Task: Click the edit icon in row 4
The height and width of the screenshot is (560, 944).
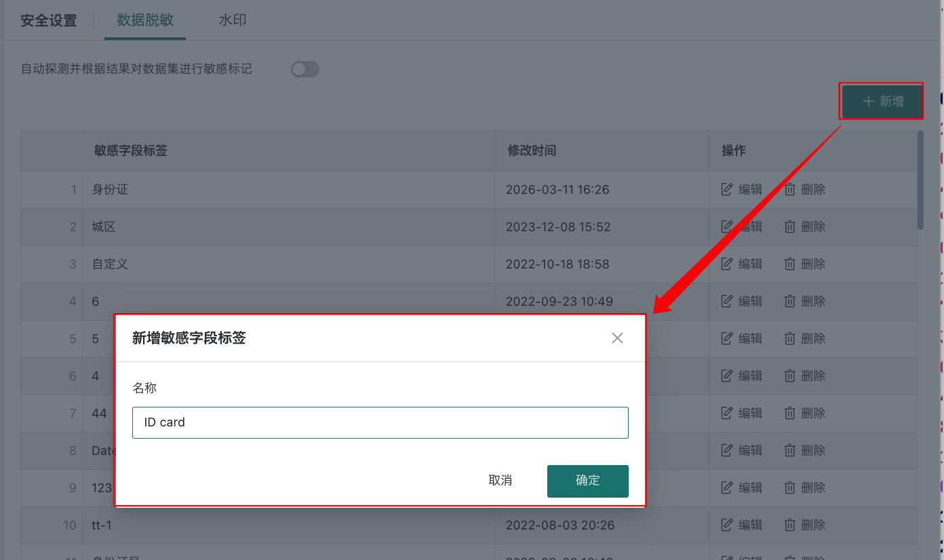Action: coord(727,302)
